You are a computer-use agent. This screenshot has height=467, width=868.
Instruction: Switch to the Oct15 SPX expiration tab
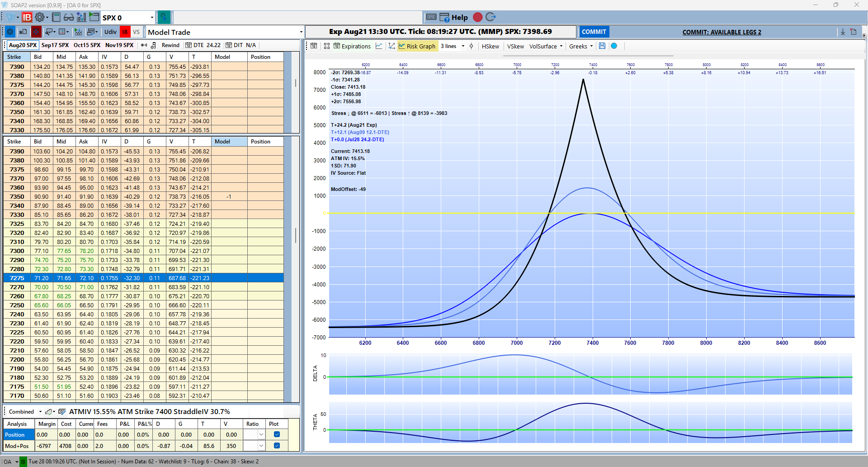pyautogui.click(x=87, y=45)
